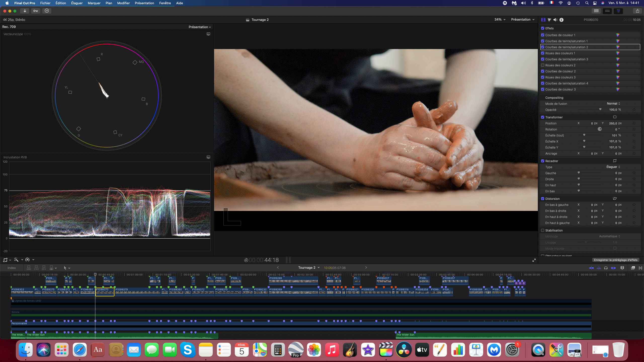Toggle the inspector sliders icon

[618, 11]
